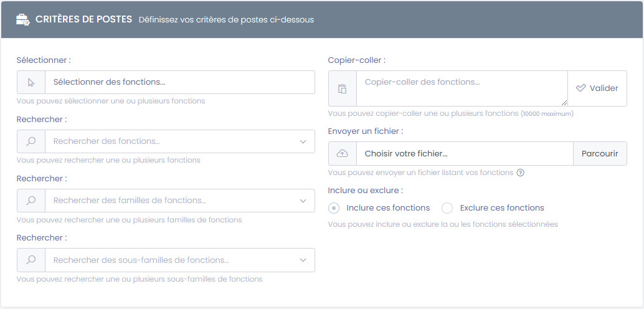This screenshot has height=309, width=644.
Task: Click the magnifier icon beside Rechercher des fonctions
Action: click(31, 141)
